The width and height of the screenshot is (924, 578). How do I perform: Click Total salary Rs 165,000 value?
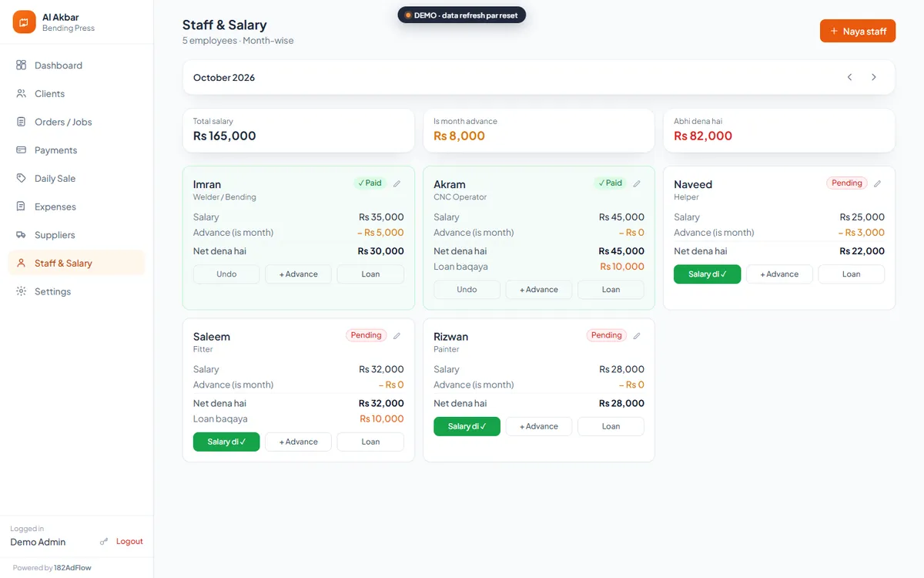pos(224,136)
